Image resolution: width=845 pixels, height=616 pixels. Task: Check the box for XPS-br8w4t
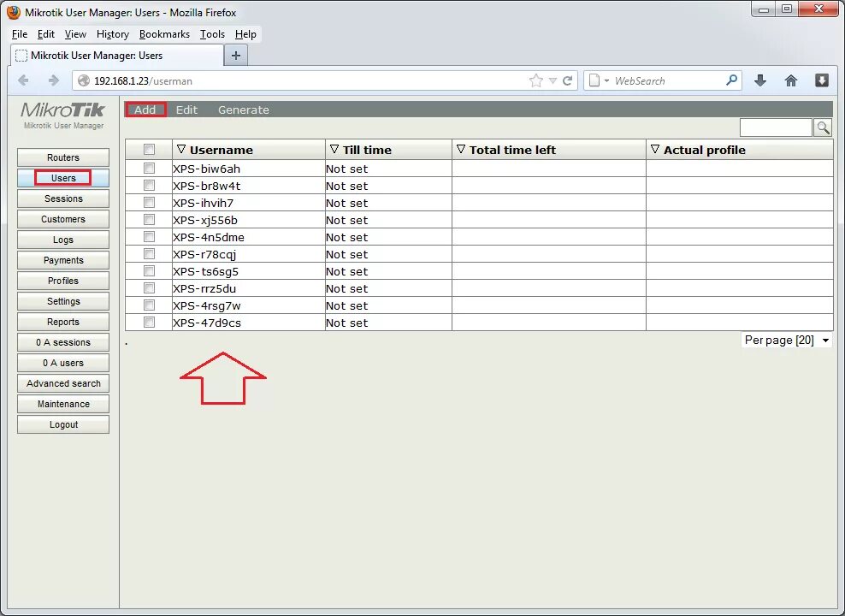tap(150, 186)
